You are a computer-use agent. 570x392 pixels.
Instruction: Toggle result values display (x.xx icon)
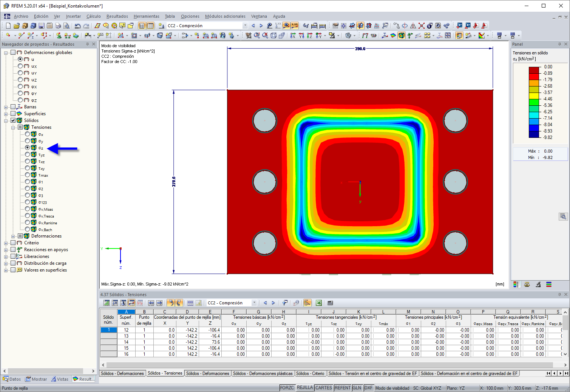point(295,26)
